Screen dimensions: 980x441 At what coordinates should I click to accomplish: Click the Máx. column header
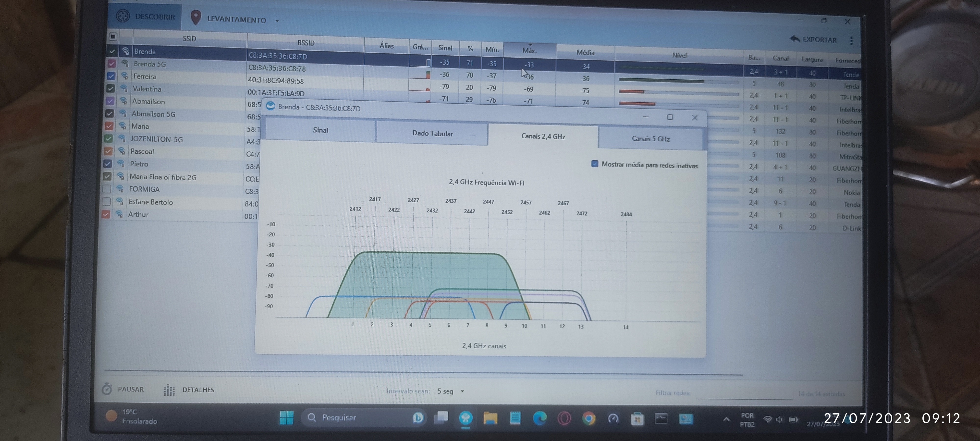pos(529,50)
